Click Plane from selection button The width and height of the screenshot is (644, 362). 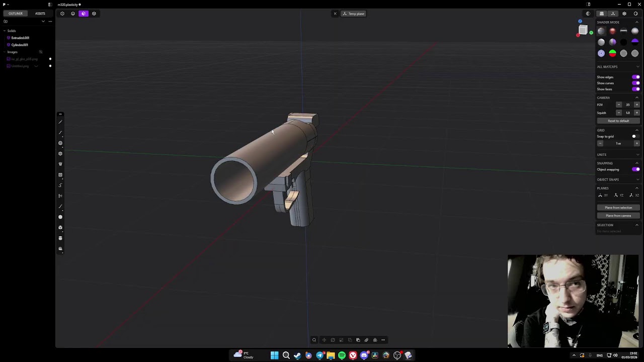tap(618, 208)
